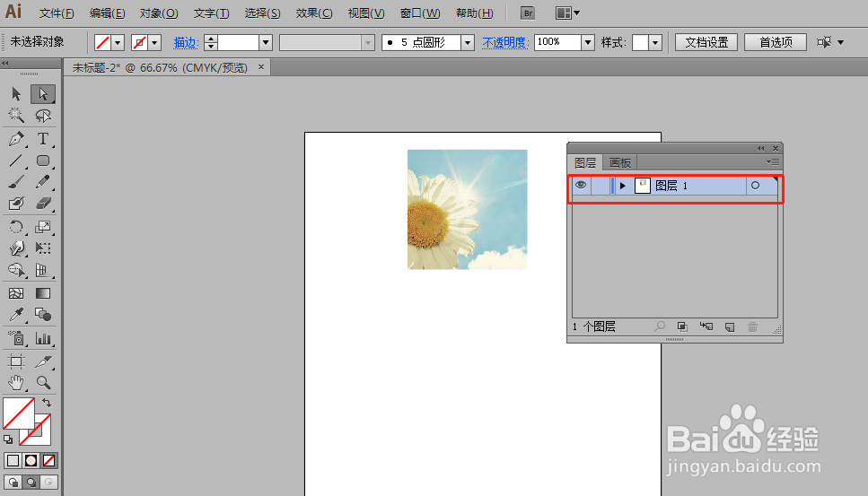Select the Rounded Rectangle tool
This screenshot has height=496, width=868.
(42, 161)
